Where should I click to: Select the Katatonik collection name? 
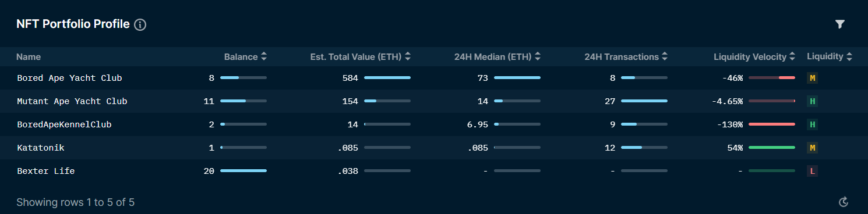(41, 148)
